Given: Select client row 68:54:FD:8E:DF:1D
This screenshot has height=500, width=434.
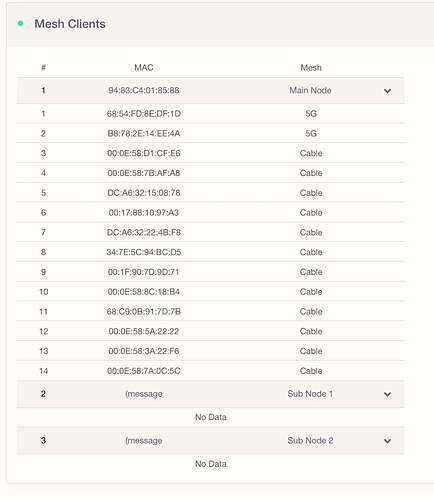Looking at the screenshot, I should pos(211,114).
